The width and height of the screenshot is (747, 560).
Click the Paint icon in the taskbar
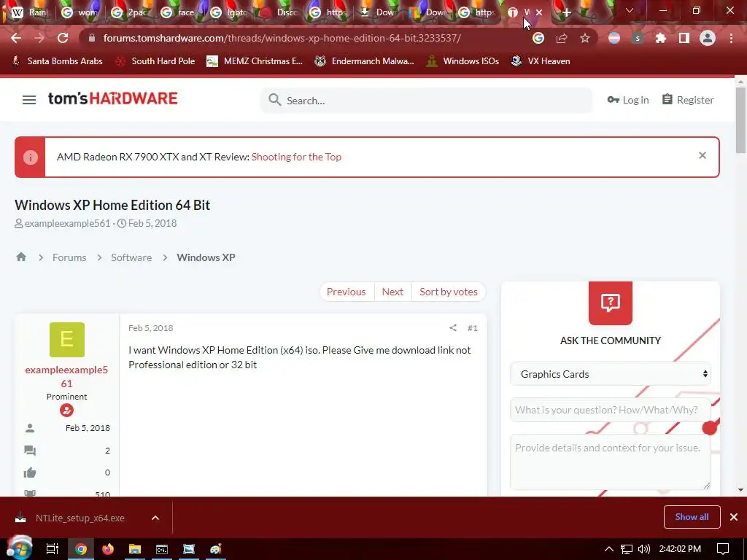pyautogui.click(x=216, y=549)
